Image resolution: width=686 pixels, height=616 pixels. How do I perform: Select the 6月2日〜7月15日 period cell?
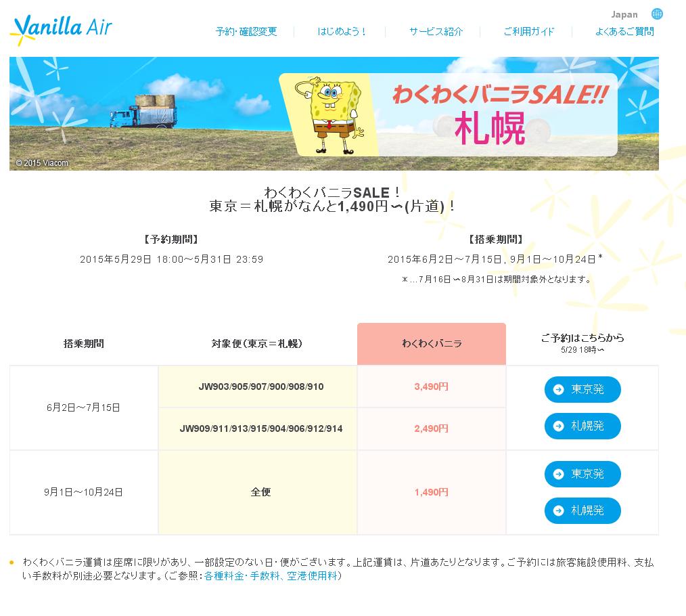(x=84, y=408)
